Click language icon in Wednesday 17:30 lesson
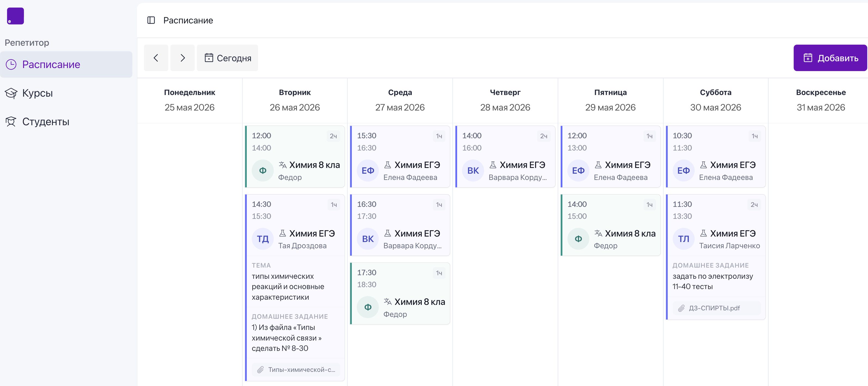The height and width of the screenshot is (386, 868). [x=387, y=301]
